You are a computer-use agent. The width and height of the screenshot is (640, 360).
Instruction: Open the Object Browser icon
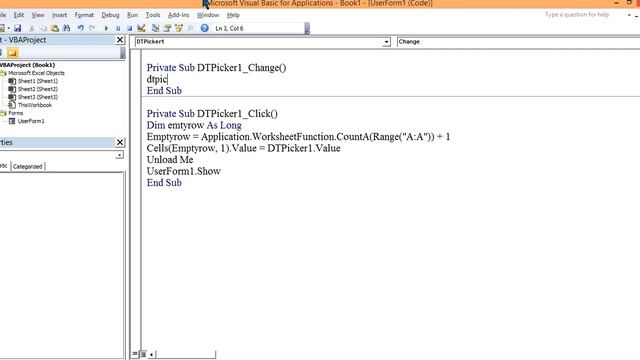pyautogui.click(x=179, y=28)
